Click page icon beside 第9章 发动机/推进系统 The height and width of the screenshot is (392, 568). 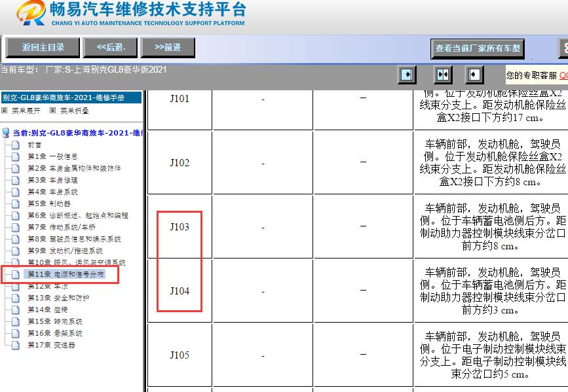click(x=16, y=251)
